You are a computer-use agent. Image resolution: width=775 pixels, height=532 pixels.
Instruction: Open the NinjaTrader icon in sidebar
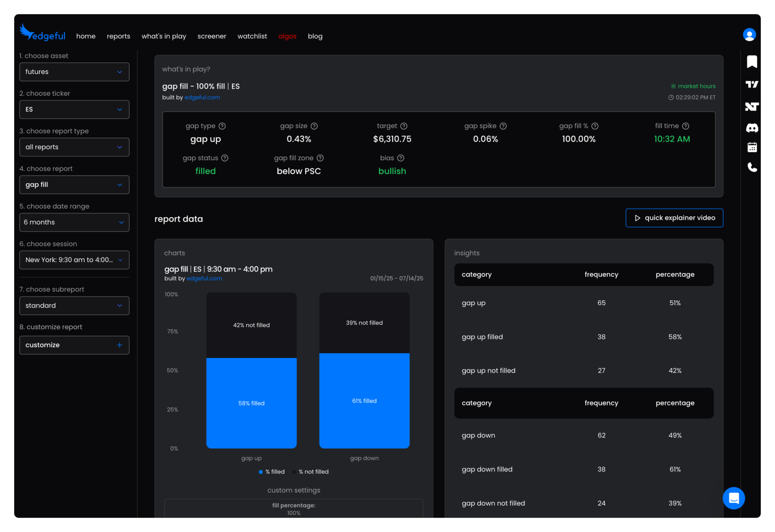[x=752, y=106]
